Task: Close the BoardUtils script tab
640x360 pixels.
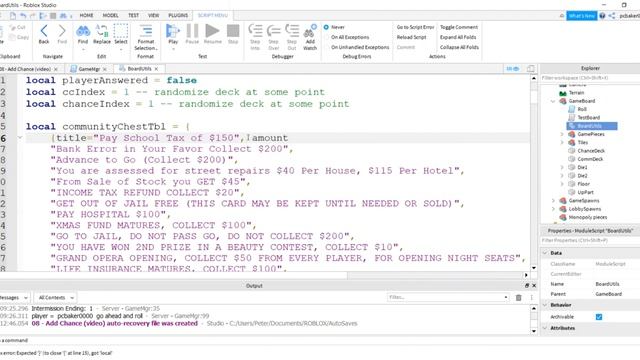Action: coord(156,69)
